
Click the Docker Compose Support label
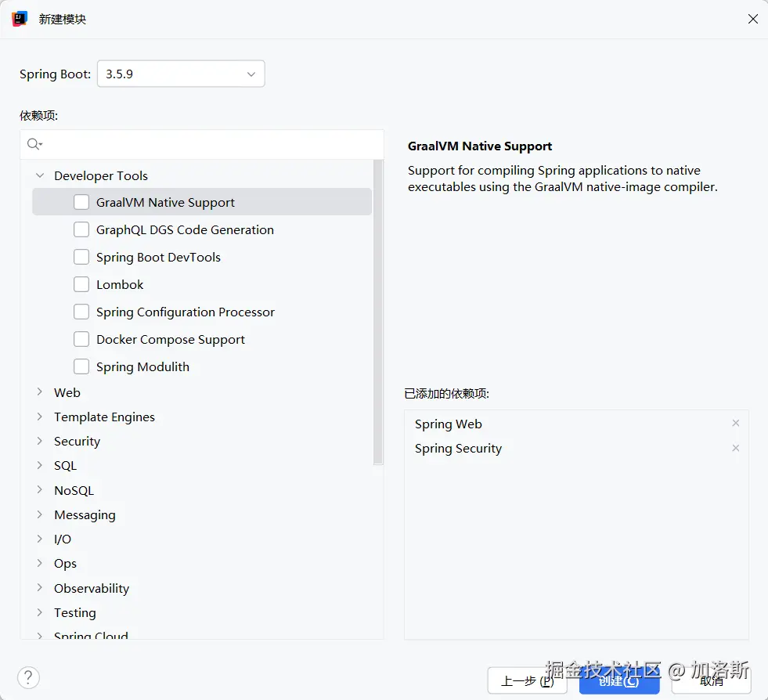tap(171, 340)
